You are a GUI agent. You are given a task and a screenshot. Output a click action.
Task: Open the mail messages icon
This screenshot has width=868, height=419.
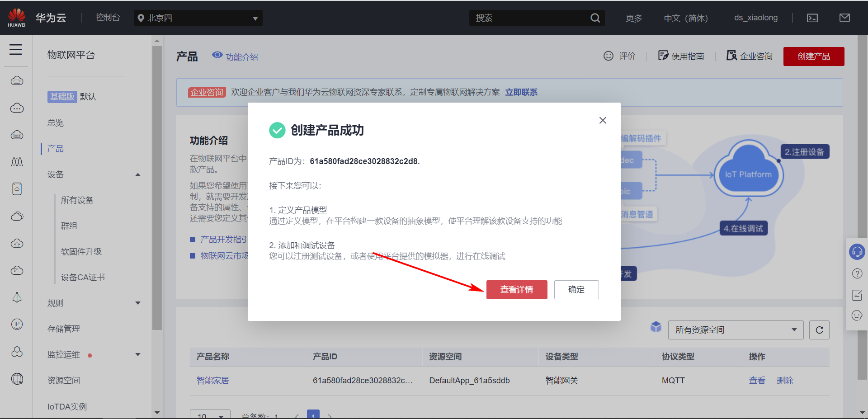[844, 18]
